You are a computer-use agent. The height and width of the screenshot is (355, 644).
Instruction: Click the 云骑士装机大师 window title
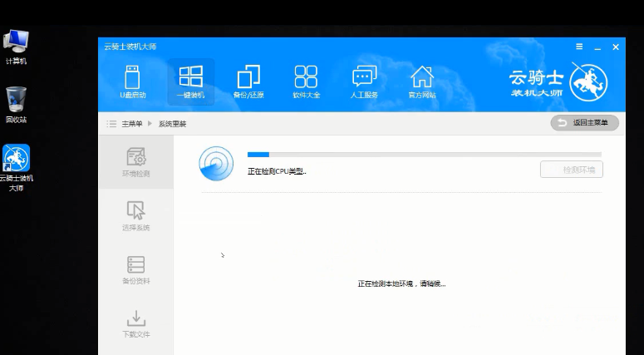130,47
